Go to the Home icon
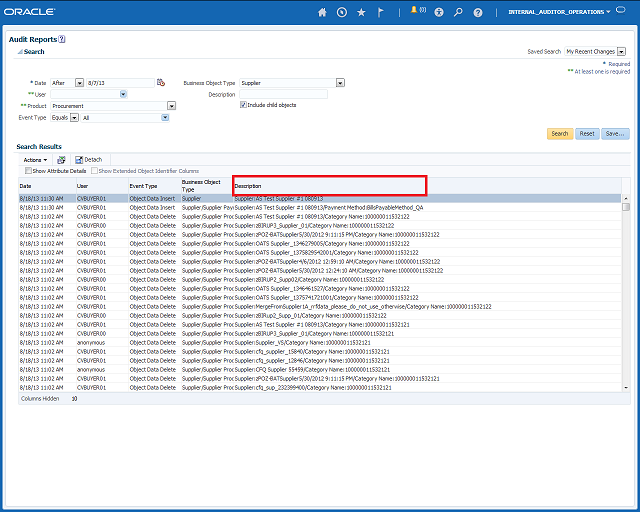Screen dimensions: 640x512 (322, 12)
